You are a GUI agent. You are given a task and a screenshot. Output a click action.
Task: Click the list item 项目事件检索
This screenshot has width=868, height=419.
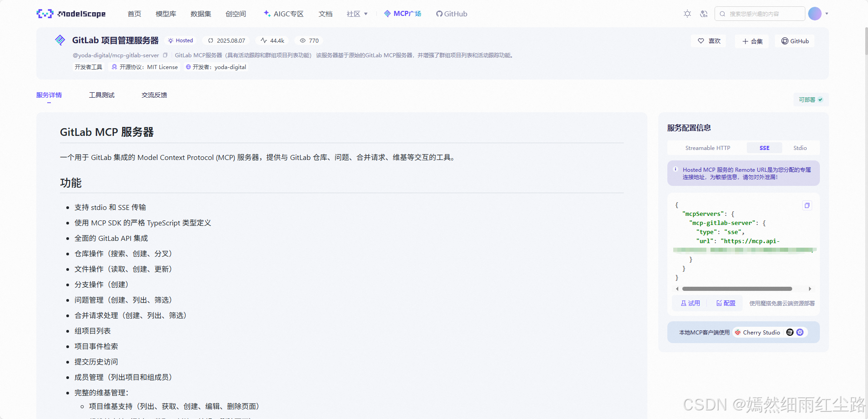(x=96, y=346)
